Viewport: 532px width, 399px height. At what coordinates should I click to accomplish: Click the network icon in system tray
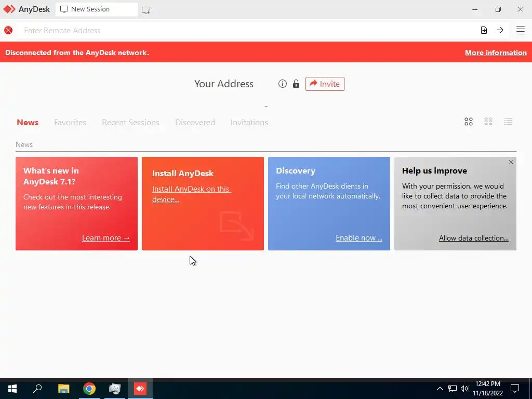(453, 389)
